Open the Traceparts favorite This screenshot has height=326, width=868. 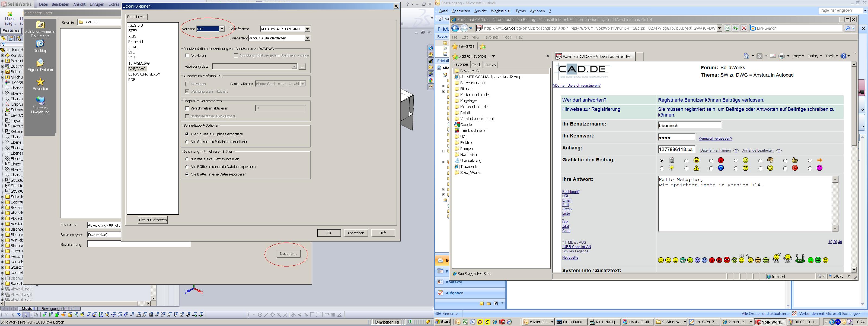coord(469,167)
